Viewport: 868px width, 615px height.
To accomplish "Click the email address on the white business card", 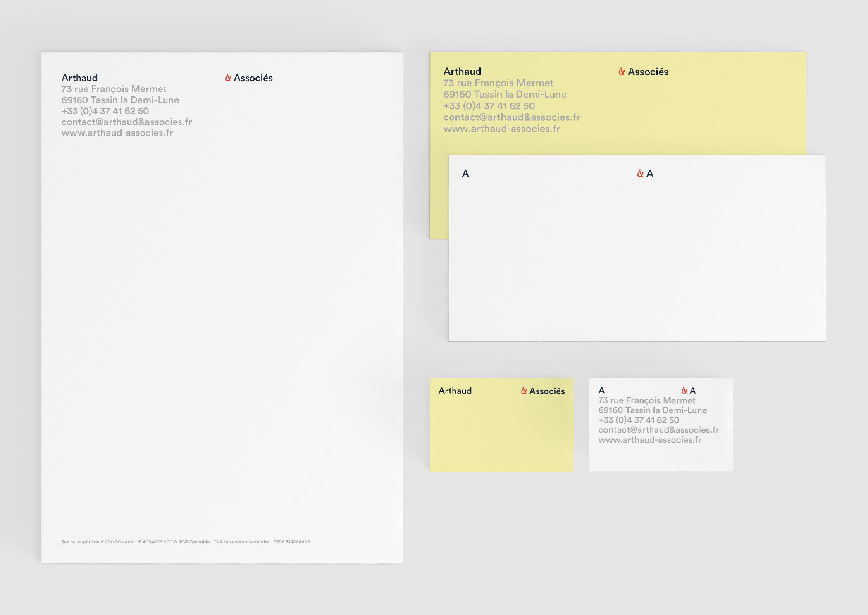I will tap(658, 430).
